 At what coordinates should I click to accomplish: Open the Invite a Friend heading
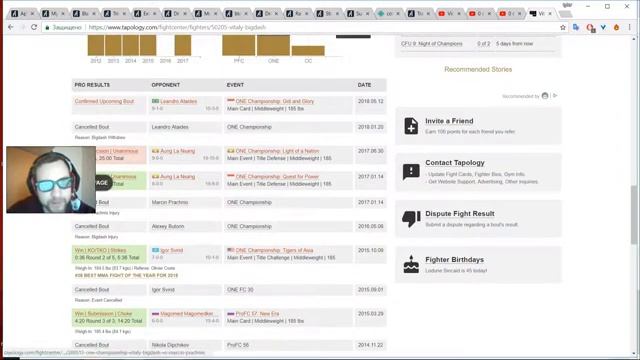pyautogui.click(x=449, y=121)
